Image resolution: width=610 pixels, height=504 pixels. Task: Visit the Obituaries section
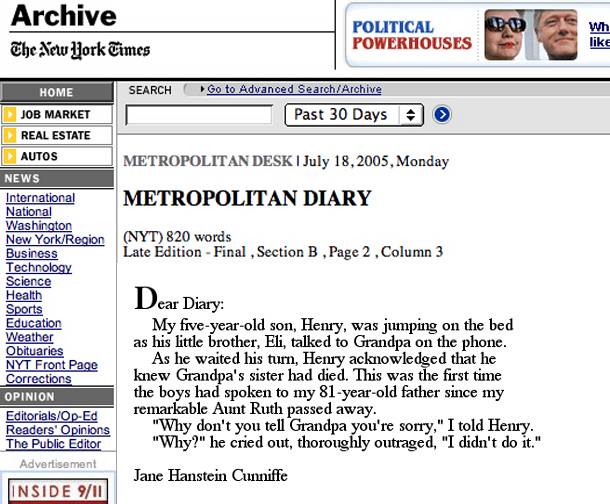click(x=37, y=352)
